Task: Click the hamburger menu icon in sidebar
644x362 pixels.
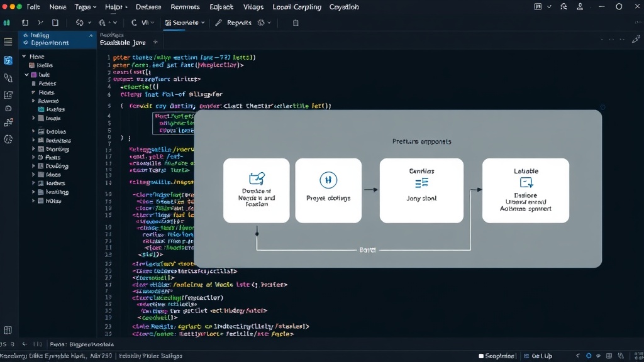Action: pyautogui.click(x=8, y=41)
